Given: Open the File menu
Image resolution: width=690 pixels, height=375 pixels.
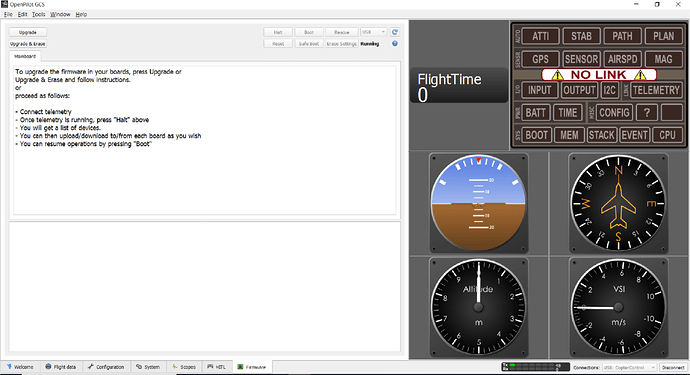Looking at the screenshot, I should pyautogui.click(x=8, y=14).
